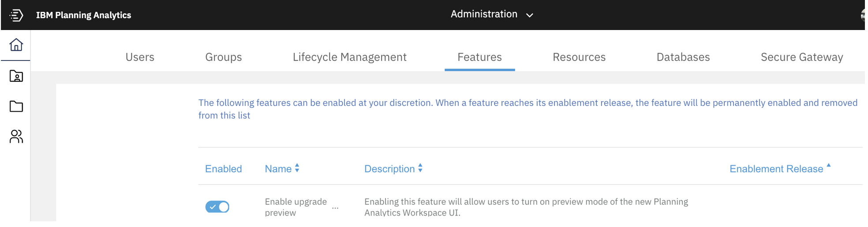
Task: Open the personal folder sidebar icon
Action: (16, 76)
